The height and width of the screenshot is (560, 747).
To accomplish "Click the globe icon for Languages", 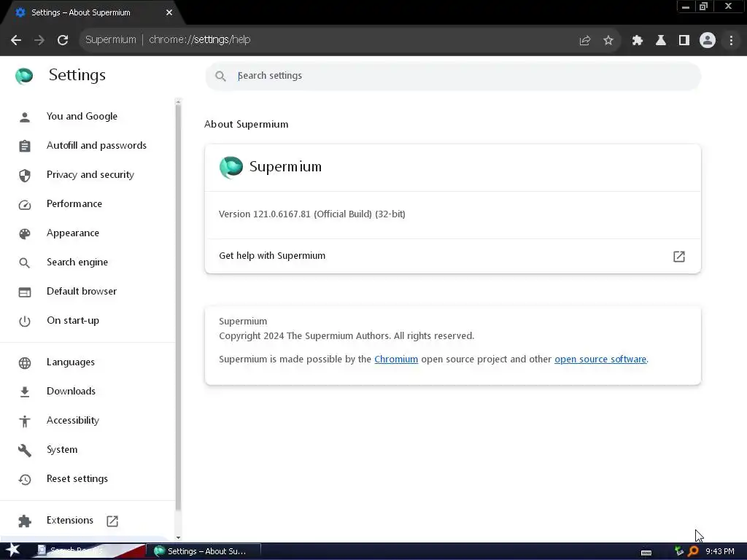I will (24, 363).
